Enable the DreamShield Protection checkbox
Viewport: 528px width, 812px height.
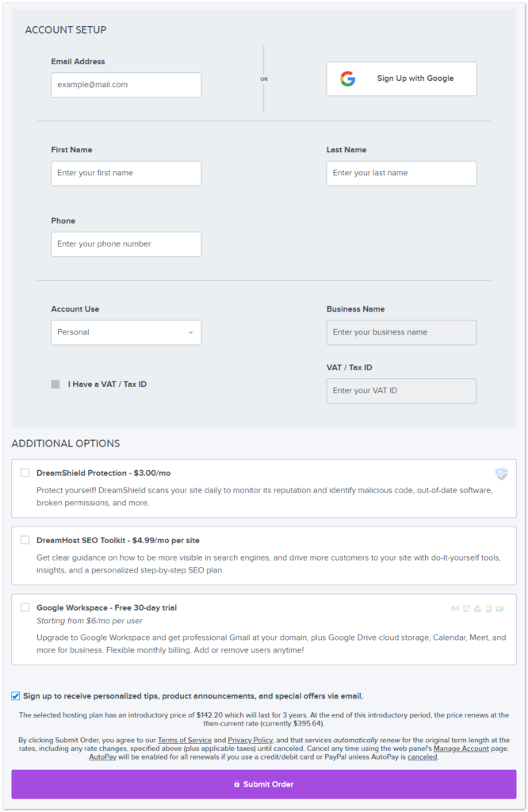click(25, 473)
